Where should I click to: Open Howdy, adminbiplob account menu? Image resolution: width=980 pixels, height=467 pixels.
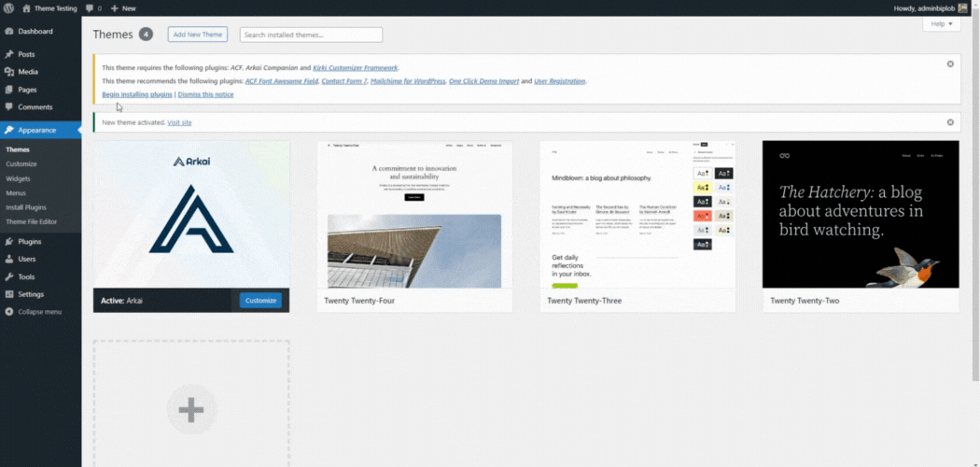tap(931, 8)
